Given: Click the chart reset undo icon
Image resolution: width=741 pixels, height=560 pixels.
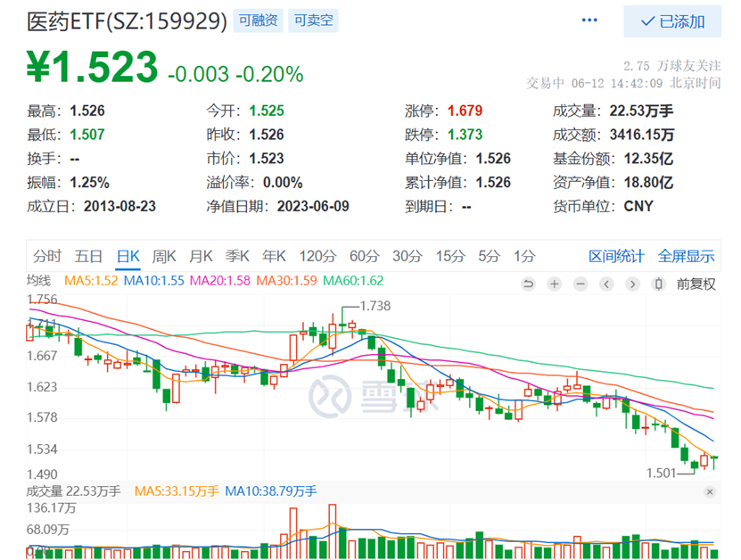Looking at the screenshot, I should (x=529, y=284).
